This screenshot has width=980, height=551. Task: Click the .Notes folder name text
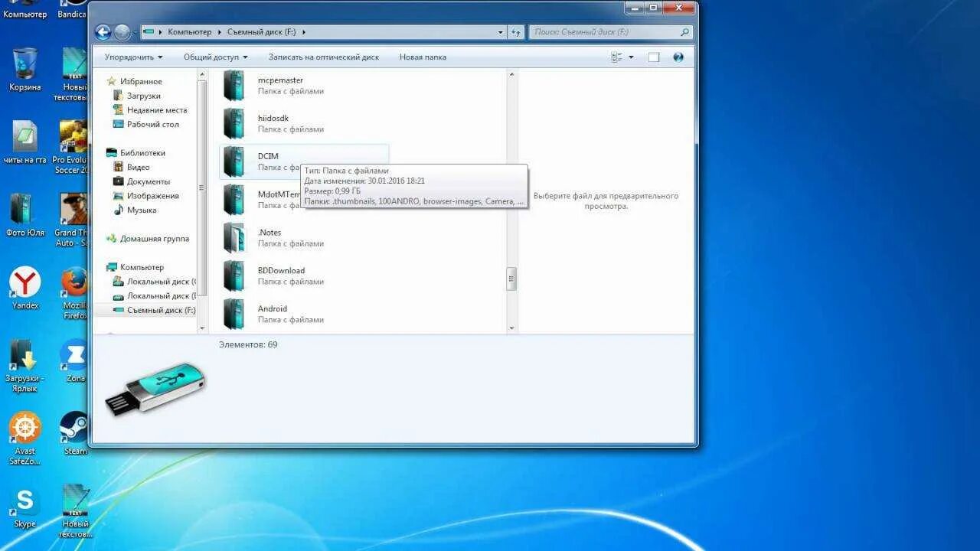pyautogui.click(x=269, y=233)
